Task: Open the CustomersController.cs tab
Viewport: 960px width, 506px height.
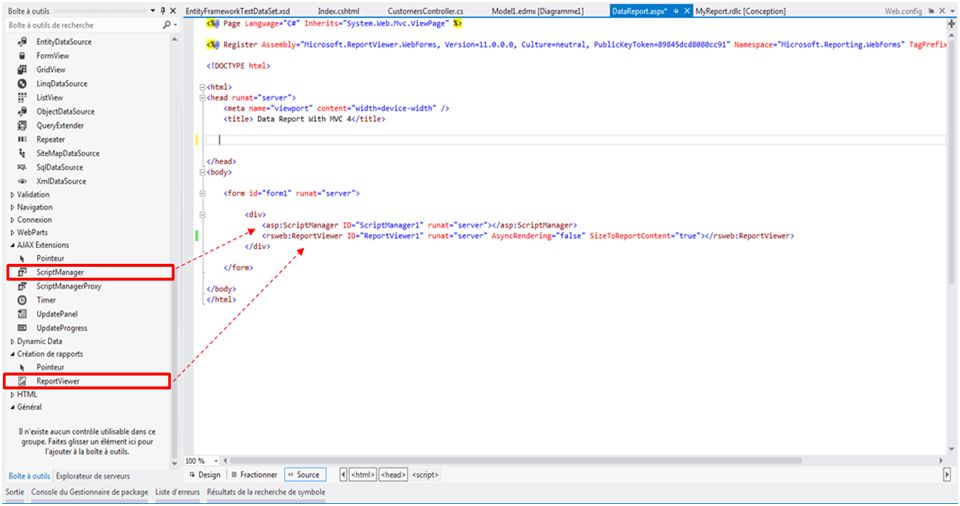Action: pyautogui.click(x=425, y=10)
